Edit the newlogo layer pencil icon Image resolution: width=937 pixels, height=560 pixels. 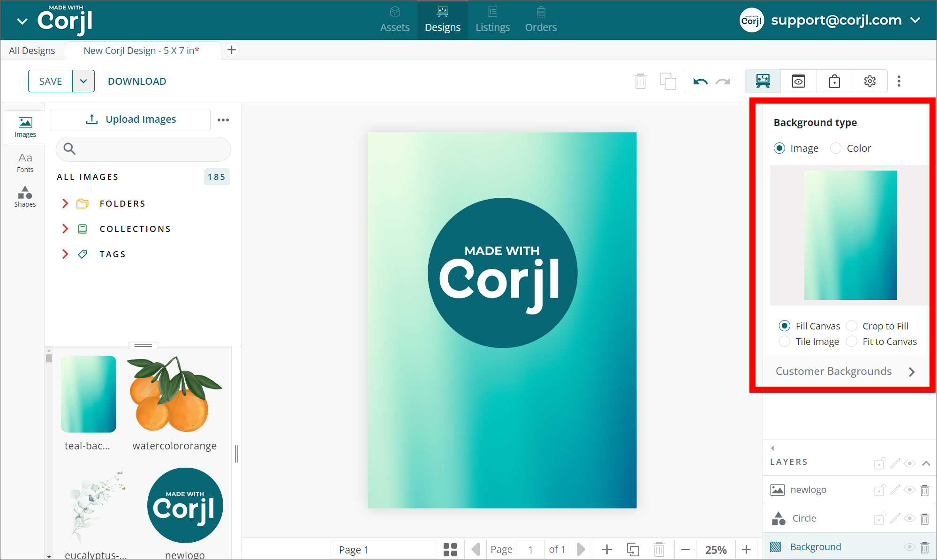pyautogui.click(x=895, y=490)
